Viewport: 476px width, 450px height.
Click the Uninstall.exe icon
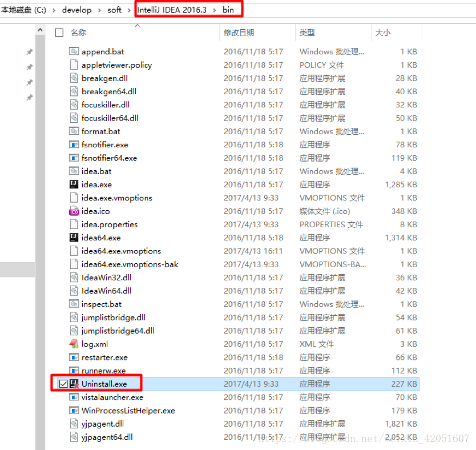click(x=74, y=384)
